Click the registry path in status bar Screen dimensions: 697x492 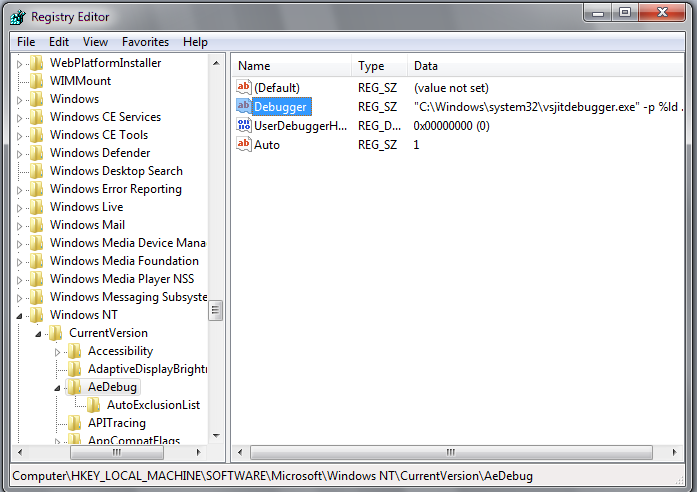pos(272,476)
